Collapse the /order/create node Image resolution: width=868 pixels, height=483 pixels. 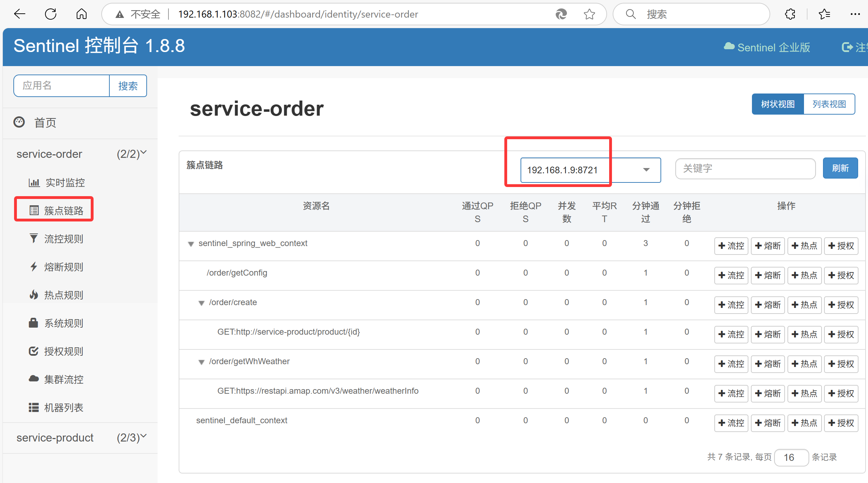click(202, 303)
